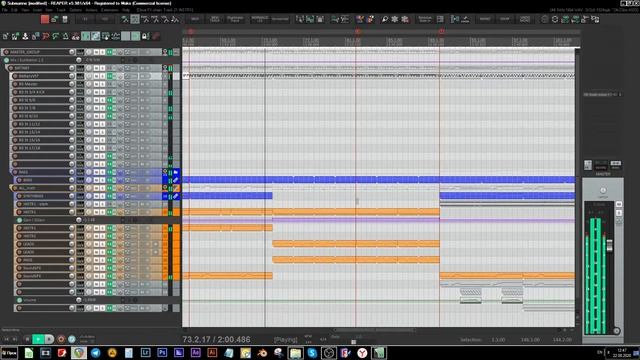Open Yandex browser from taskbar
Screen dimensions: 640x360
[x=362, y=353]
